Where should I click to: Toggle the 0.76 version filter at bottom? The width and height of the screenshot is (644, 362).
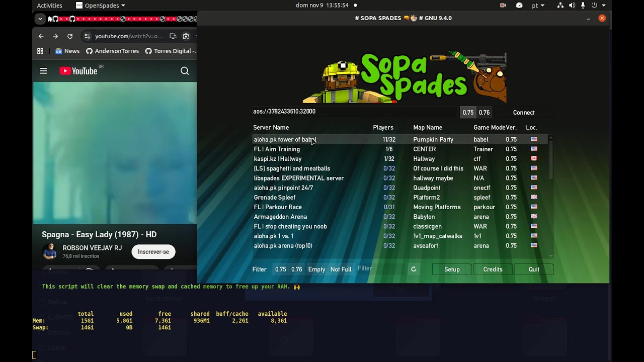click(297, 269)
